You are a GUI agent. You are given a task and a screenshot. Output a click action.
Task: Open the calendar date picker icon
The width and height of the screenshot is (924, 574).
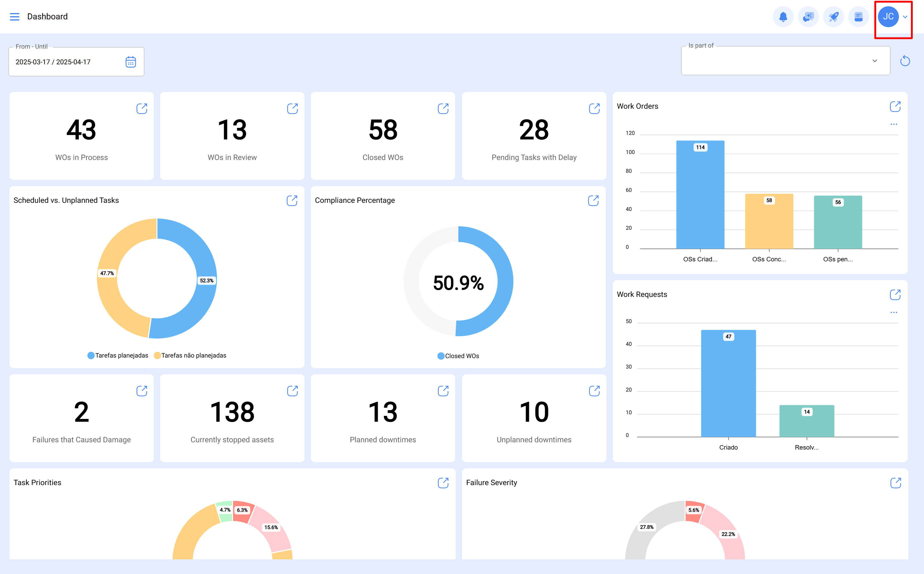click(131, 62)
